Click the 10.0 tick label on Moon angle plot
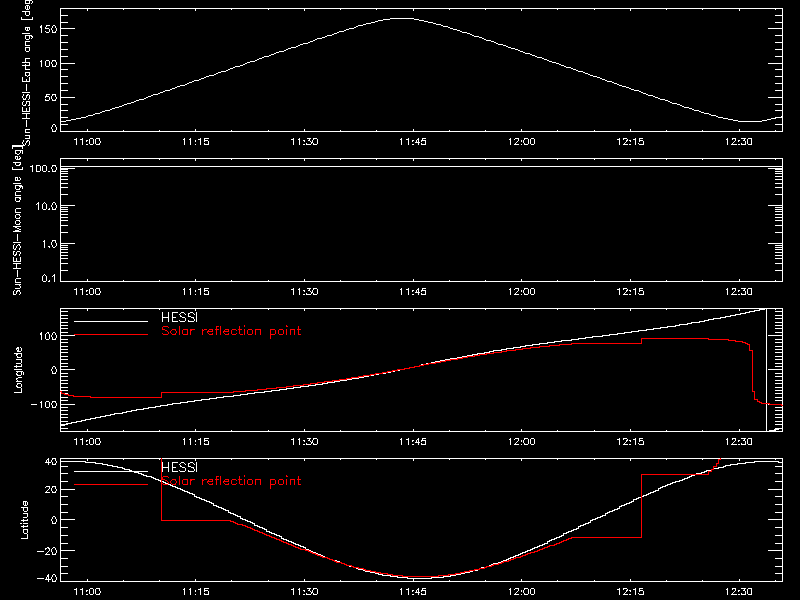Screen dimensions: 800x600 (46, 206)
